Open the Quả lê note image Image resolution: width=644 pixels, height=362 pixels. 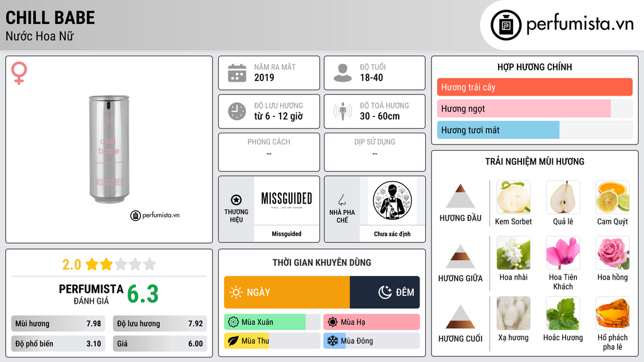(x=563, y=197)
